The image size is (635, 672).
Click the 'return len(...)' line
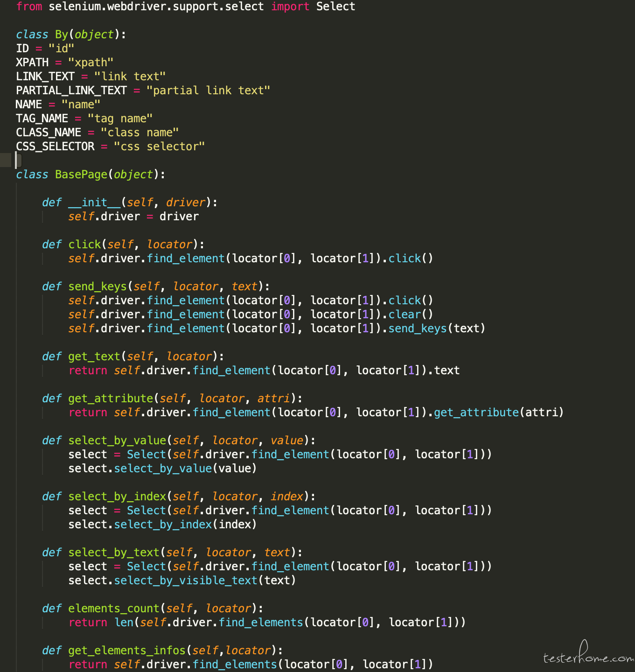click(267, 623)
